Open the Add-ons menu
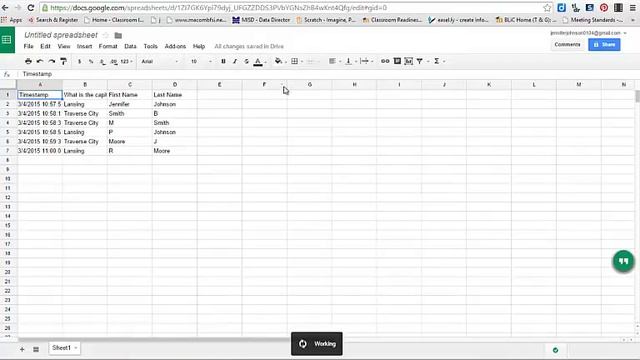The height and width of the screenshot is (360, 640). click(175, 46)
